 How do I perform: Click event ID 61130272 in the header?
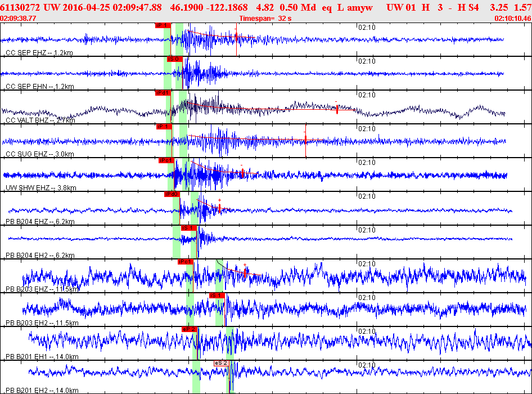(x=20, y=7)
